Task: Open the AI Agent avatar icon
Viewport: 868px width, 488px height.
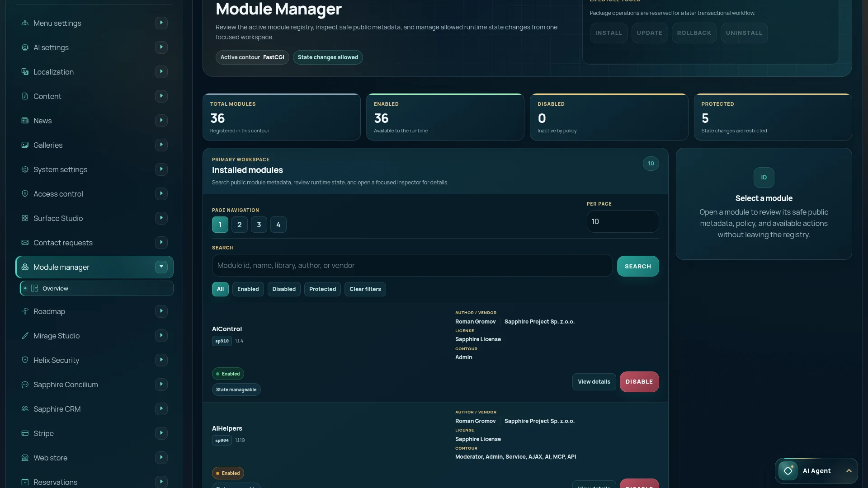Action: [788, 471]
